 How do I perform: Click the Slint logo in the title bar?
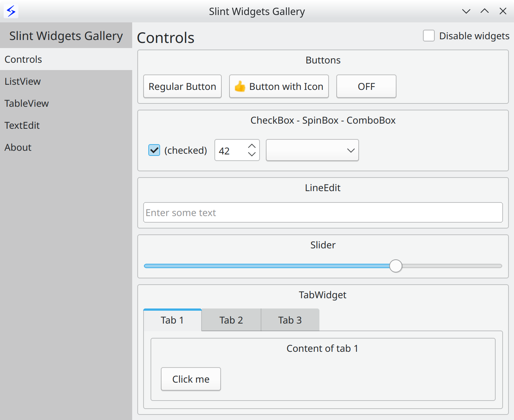pos(11,11)
